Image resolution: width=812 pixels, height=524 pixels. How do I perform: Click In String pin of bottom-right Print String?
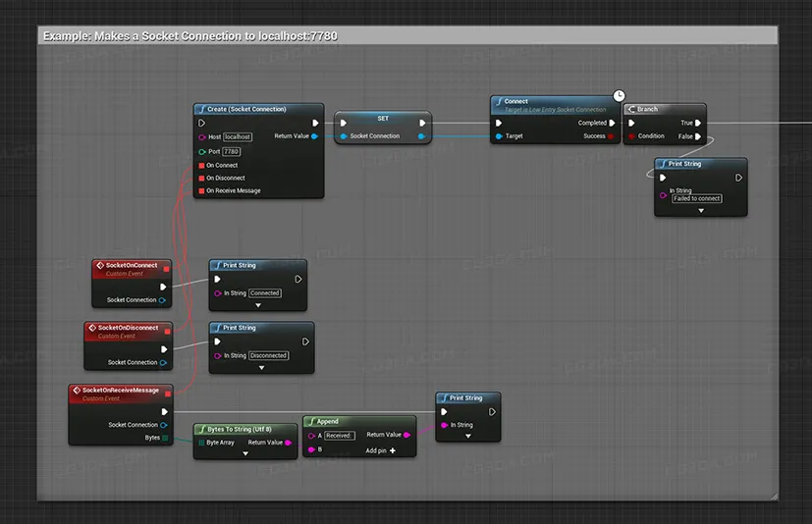(x=445, y=425)
